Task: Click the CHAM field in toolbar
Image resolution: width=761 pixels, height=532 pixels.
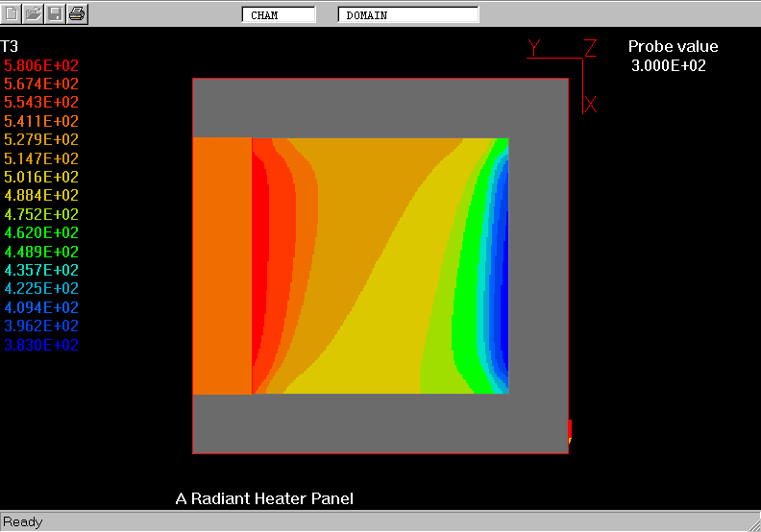Action: [279, 15]
